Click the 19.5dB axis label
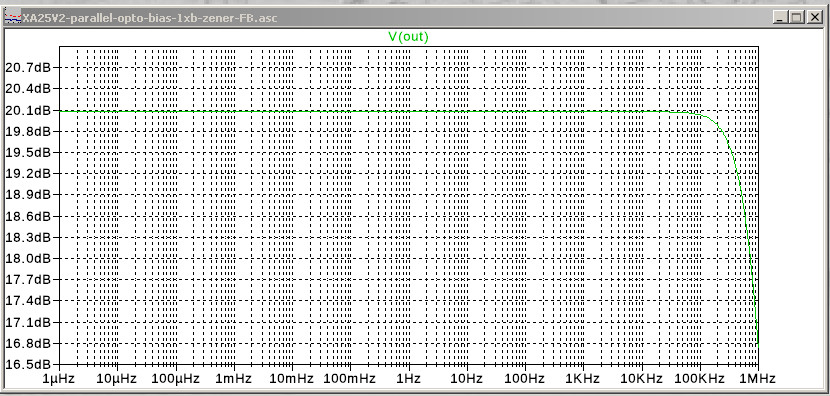This screenshot has height=396, width=830. 28,152
